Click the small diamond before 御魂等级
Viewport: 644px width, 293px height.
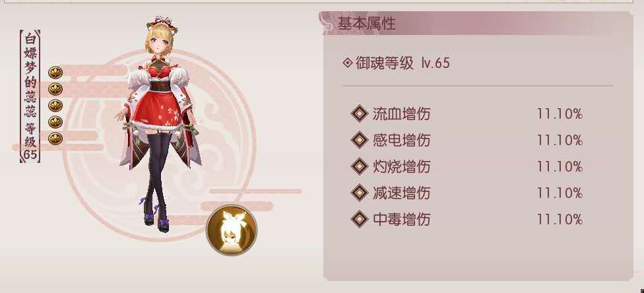pyautogui.click(x=348, y=63)
